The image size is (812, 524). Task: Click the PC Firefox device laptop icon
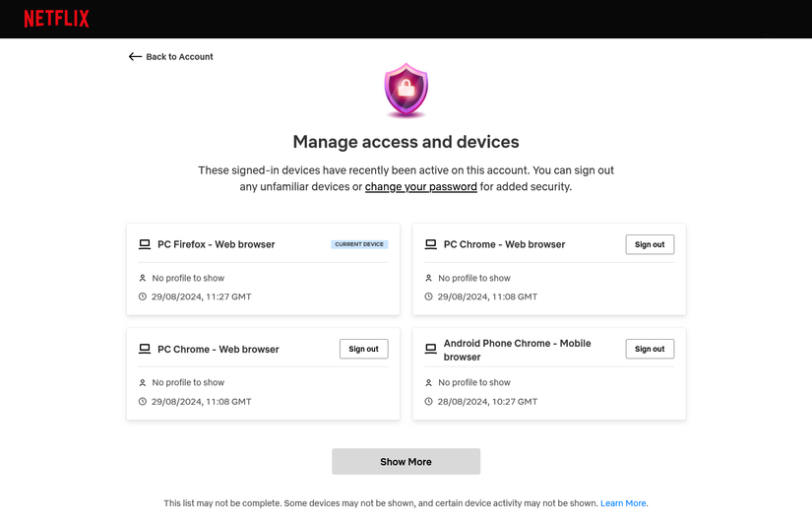click(145, 244)
